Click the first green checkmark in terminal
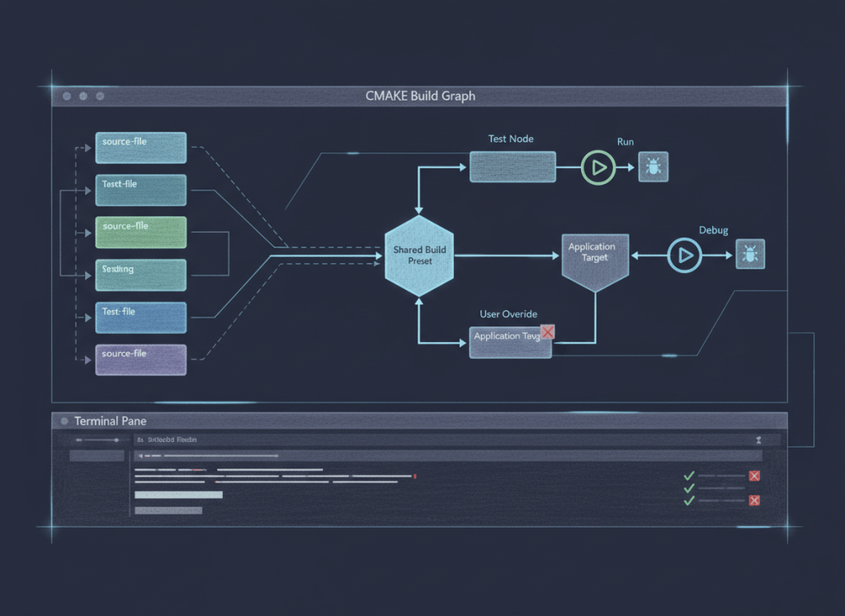This screenshot has width=845, height=616. [x=689, y=476]
